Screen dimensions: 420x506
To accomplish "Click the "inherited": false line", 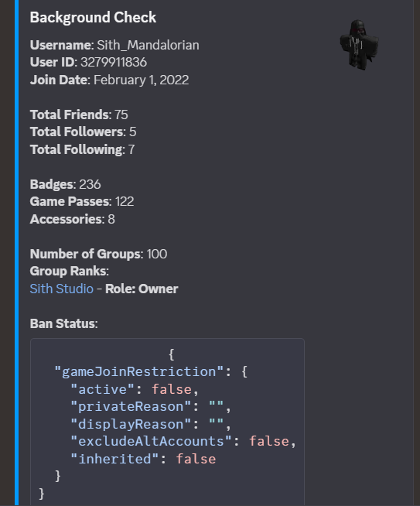I will [143, 459].
